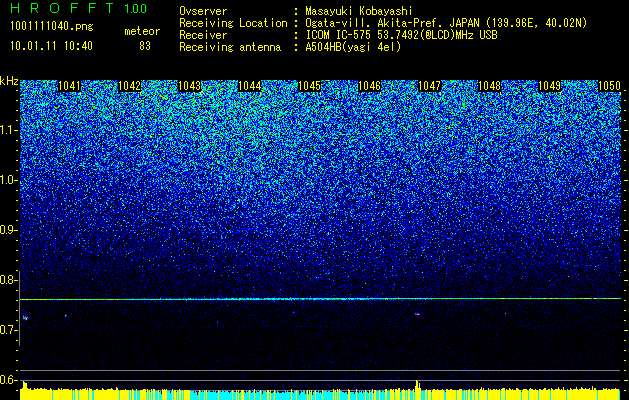This screenshot has height=400, width=629.
Task: Click the meteor echo spot below 1047
Action: (417, 314)
